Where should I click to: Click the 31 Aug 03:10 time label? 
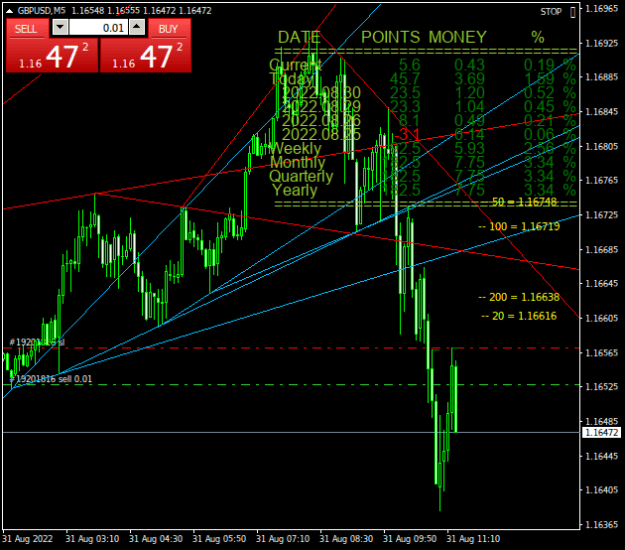pos(92,539)
